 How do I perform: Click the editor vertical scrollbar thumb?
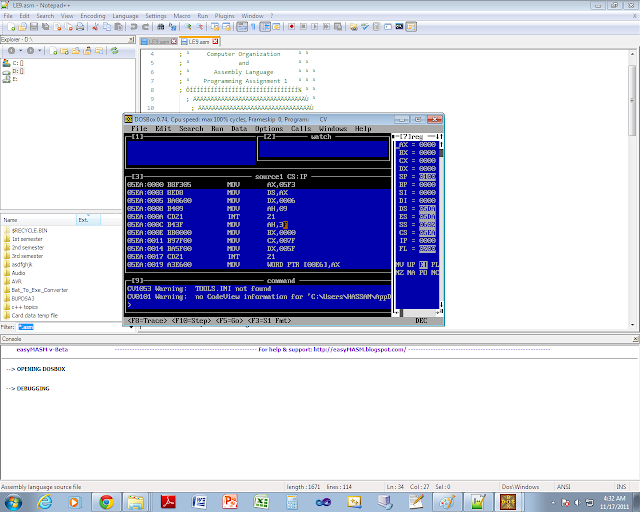[x=632, y=100]
